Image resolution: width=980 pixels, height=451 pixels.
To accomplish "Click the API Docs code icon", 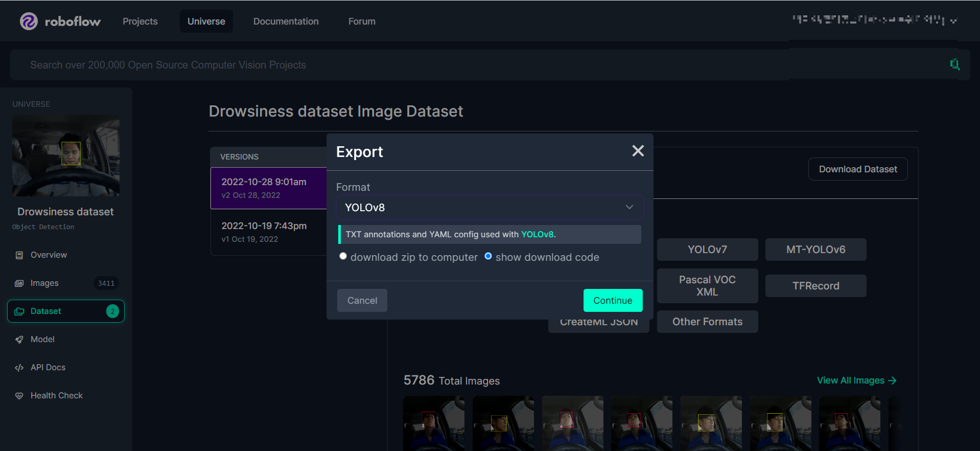I will 19,368.
